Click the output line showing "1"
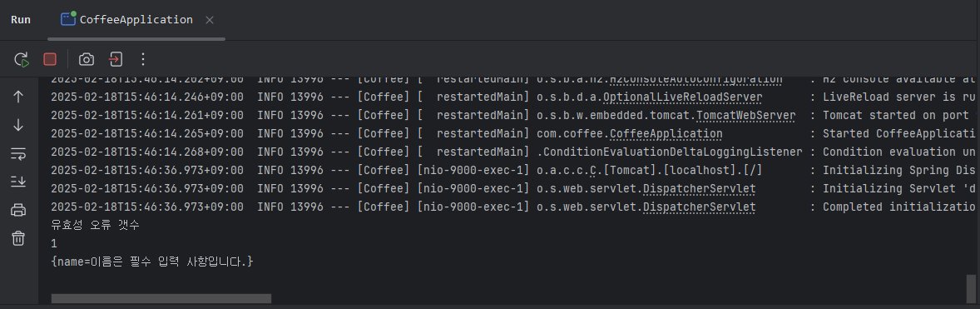Image resolution: width=980 pixels, height=309 pixels. (x=54, y=243)
